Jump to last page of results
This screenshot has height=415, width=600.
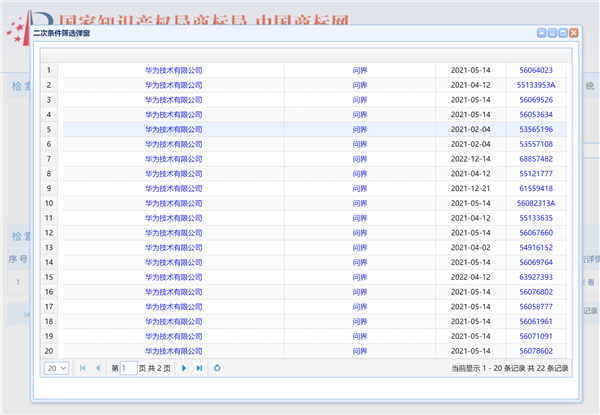point(199,368)
